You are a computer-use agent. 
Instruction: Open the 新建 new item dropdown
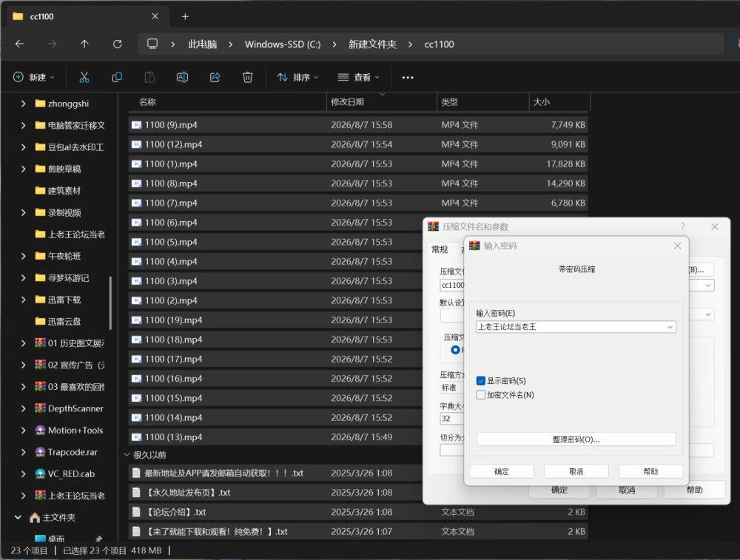coord(34,78)
